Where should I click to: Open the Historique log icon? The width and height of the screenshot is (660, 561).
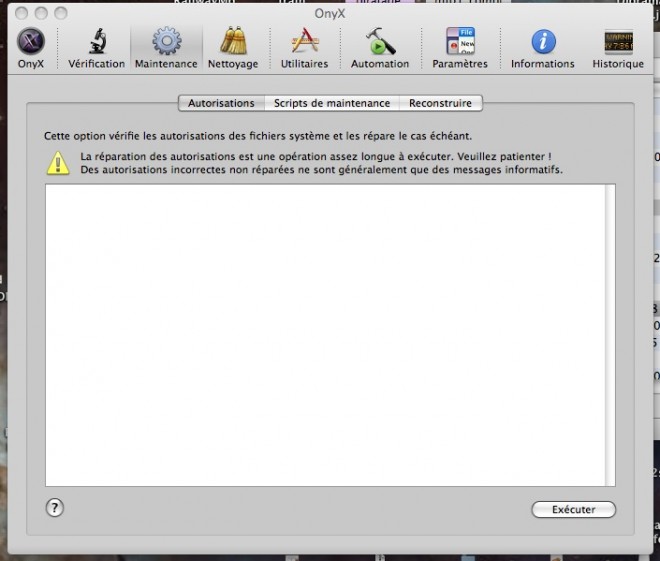[618, 42]
